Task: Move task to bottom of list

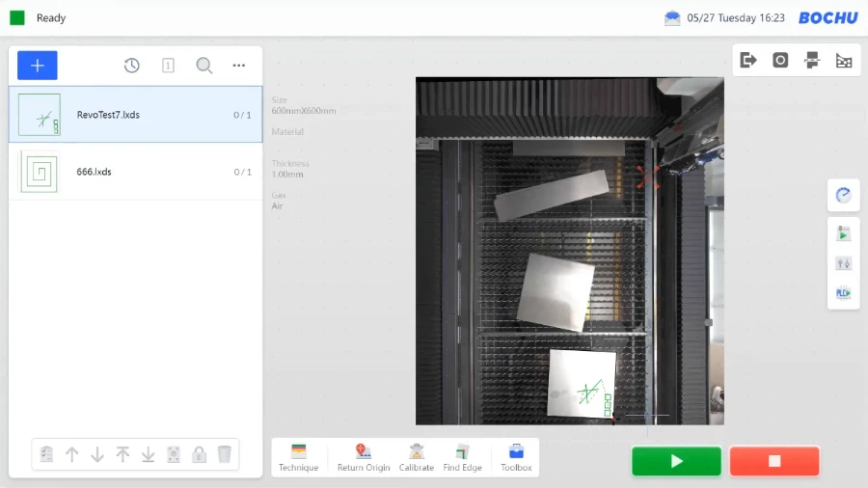Action: [148, 454]
